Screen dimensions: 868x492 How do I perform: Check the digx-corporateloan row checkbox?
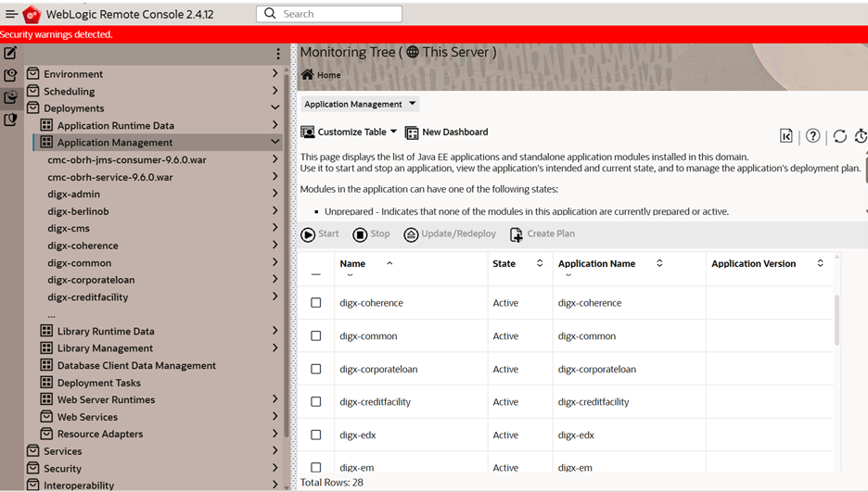(315, 369)
